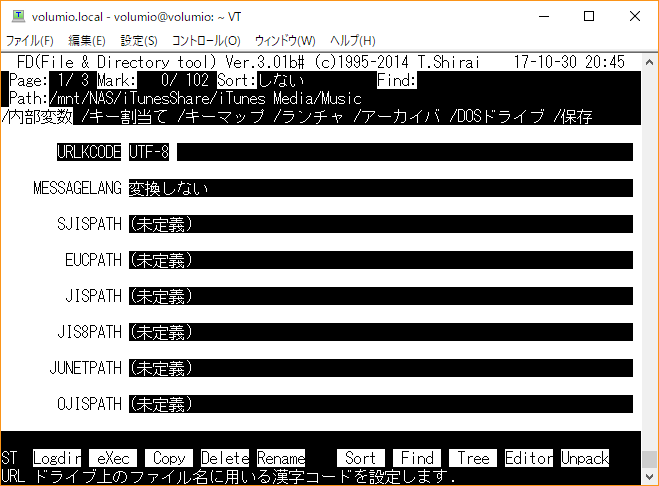Open the 編集(E) menu
The image size is (659, 486).
(x=87, y=41)
